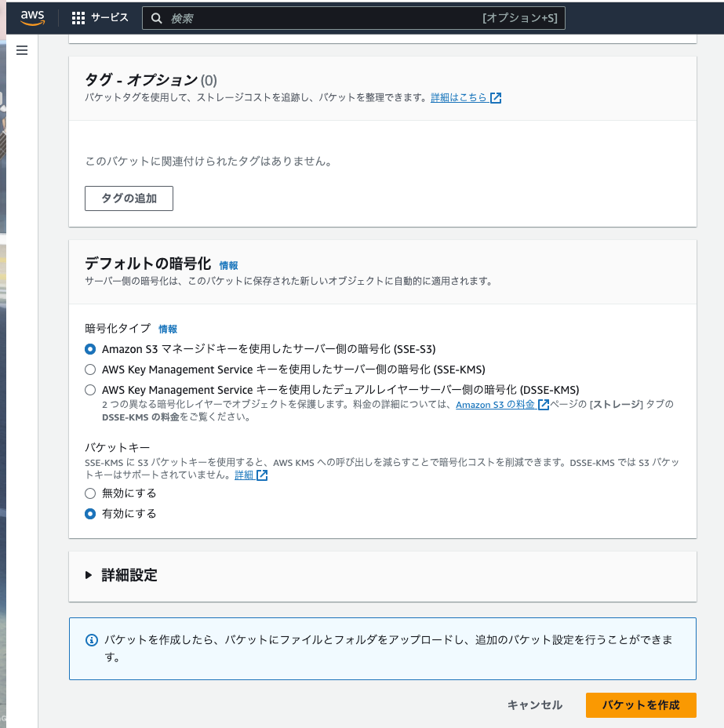Image resolution: width=724 pixels, height=728 pixels.
Task: Open the 詳細はこちら link for tags
Action: tap(458, 97)
